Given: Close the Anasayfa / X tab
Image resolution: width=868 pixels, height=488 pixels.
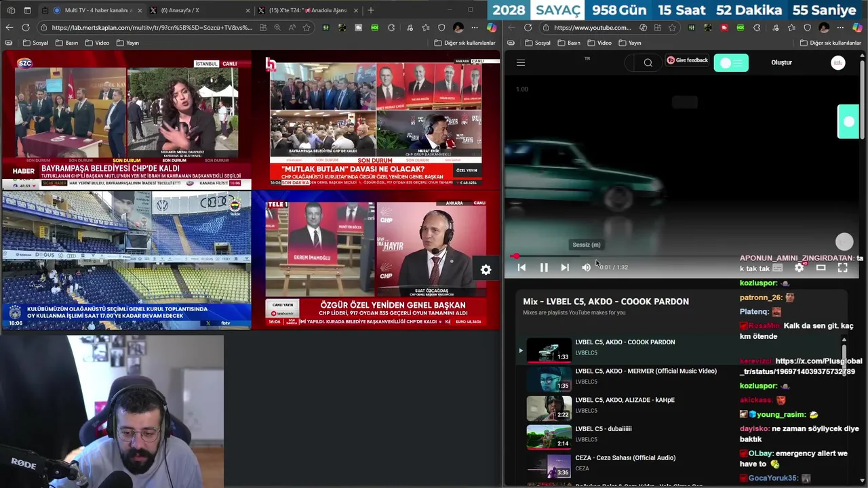Looking at the screenshot, I should (247, 10).
